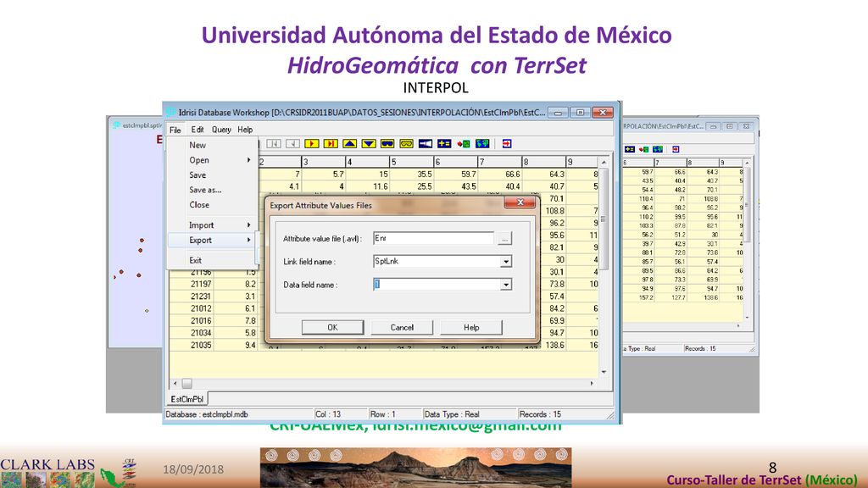
Task: Expand the Export submenu
Action: point(211,240)
